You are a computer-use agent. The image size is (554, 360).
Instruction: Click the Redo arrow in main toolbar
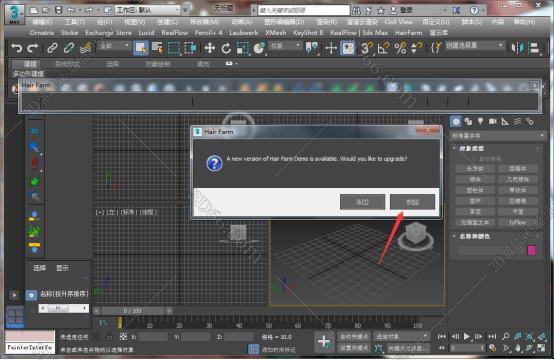click(33, 48)
